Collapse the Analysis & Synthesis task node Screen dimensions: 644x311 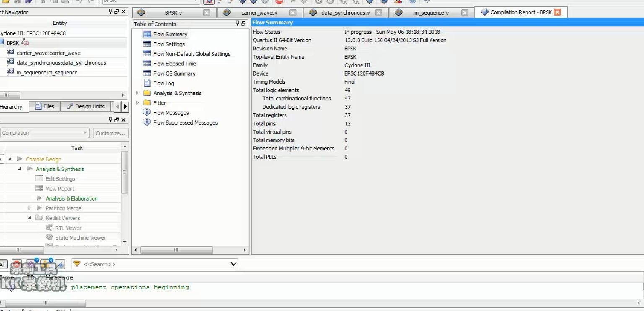click(x=19, y=169)
